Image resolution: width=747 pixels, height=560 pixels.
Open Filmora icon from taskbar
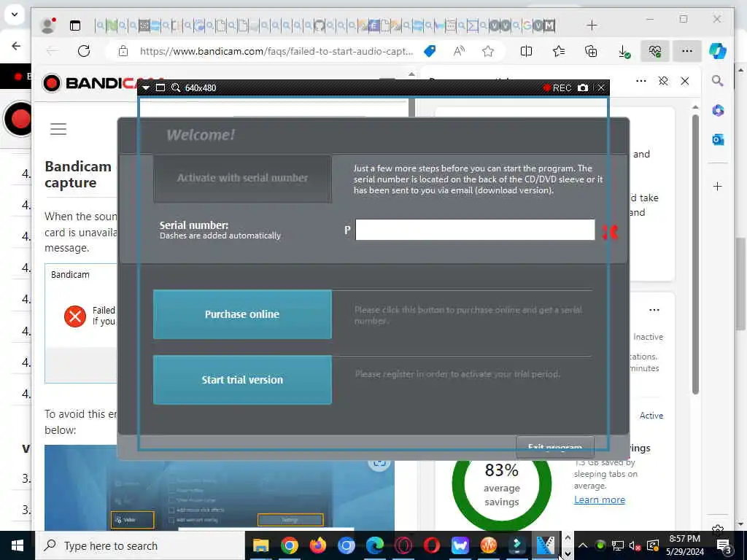pos(517,545)
